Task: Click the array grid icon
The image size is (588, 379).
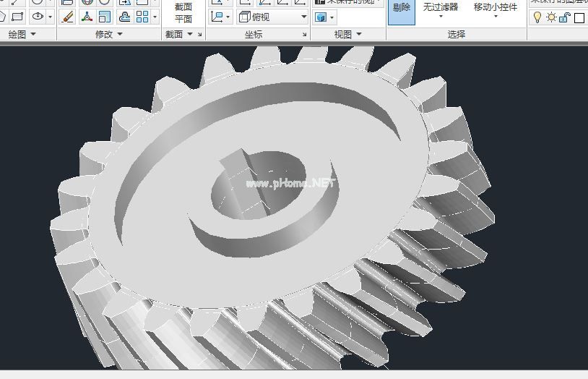Action: [x=142, y=16]
